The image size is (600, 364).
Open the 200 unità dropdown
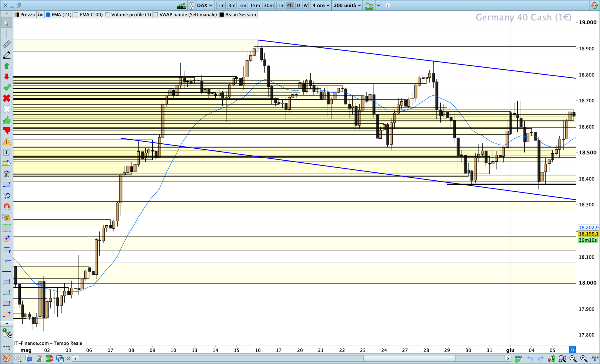[x=347, y=5]
